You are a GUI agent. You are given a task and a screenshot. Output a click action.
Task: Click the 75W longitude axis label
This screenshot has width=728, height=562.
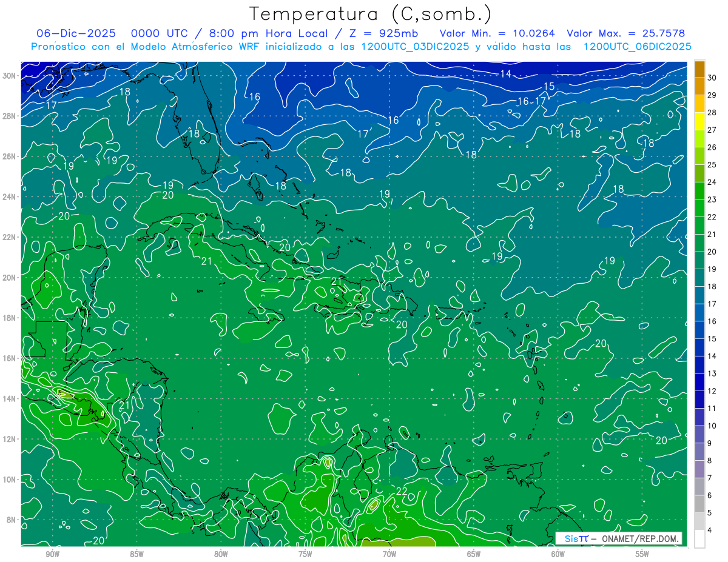305,554
